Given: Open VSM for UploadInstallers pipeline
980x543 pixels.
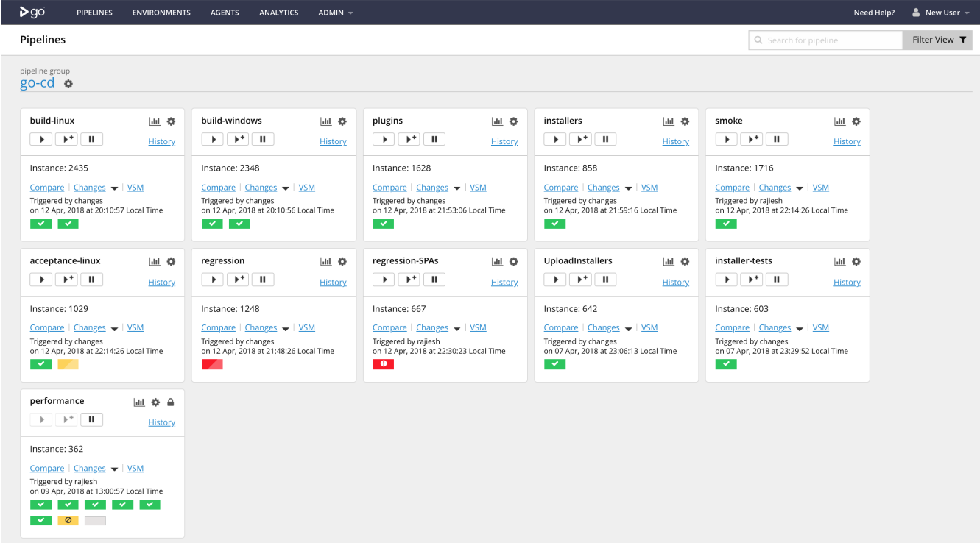Looking at the screenshot, I should [x=649, y=328].
